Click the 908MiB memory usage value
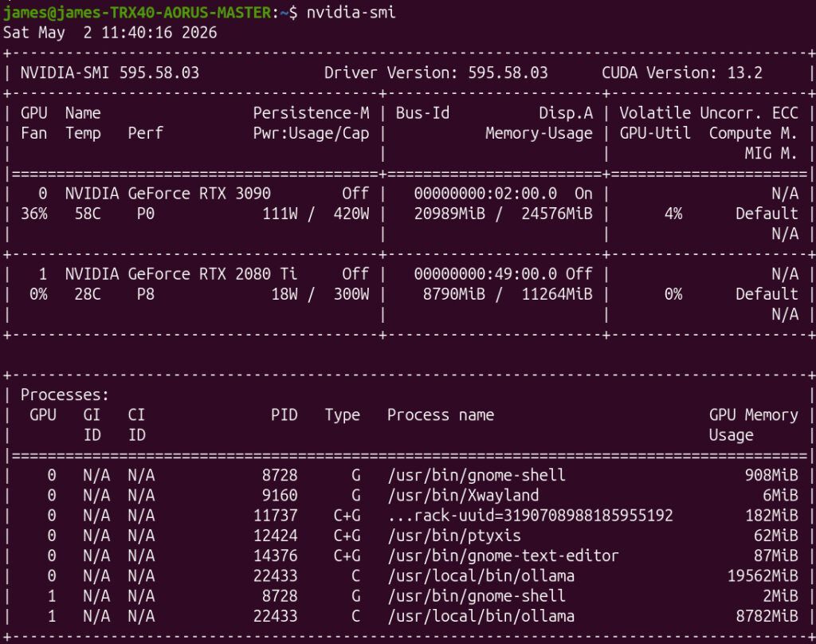 (x=771, y=475)
